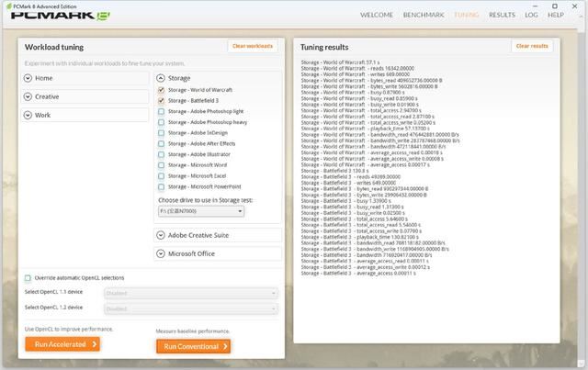Tick the Storage - Microsoft Excel checkbox
The width and height of the screenshot is (588, 370).
[x=162, y=175]
